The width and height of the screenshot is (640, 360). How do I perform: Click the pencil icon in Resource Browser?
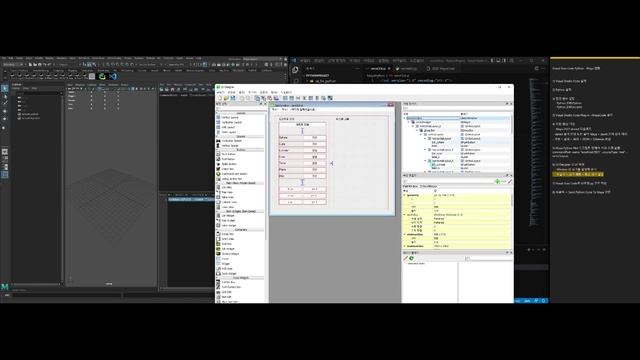(405, 258)
